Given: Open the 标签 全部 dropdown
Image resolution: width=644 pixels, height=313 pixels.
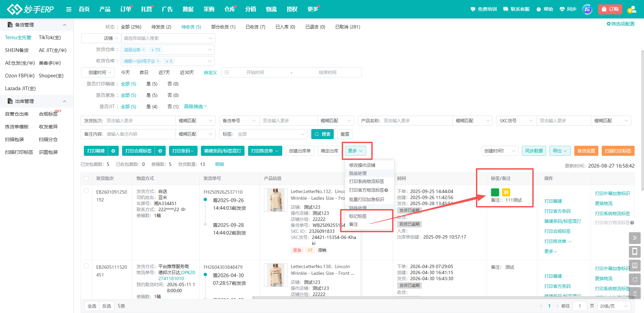Looking at the screenshot, I should click(263, 134).
